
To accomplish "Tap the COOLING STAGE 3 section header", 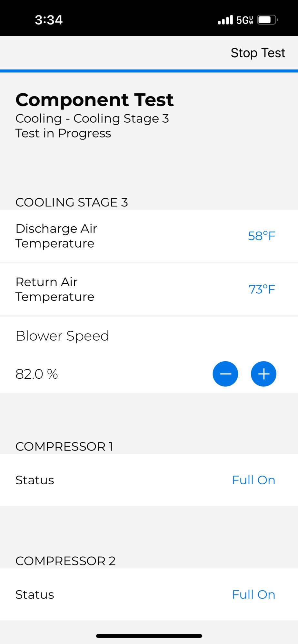I will (x=72, y=203).
